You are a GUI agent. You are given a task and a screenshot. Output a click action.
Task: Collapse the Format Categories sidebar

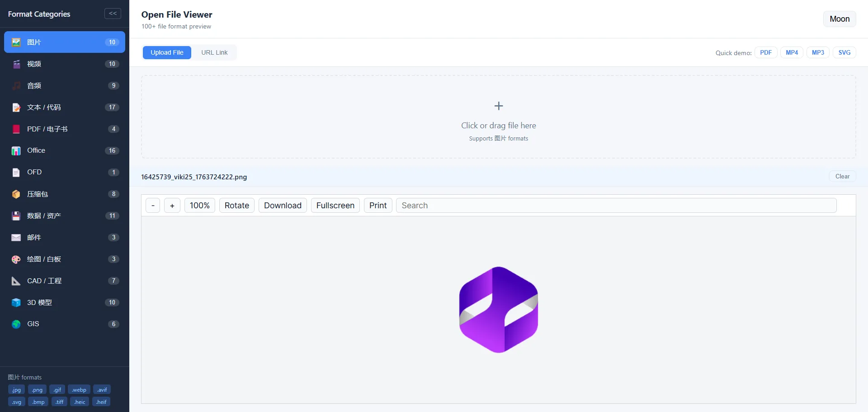coord(113,14)
